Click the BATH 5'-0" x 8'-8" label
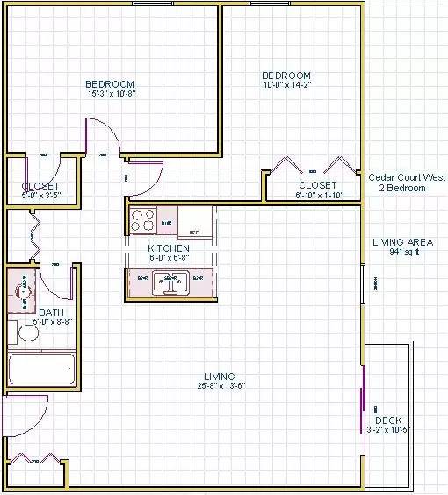The image size is (448, 495). tap(52, 317)
